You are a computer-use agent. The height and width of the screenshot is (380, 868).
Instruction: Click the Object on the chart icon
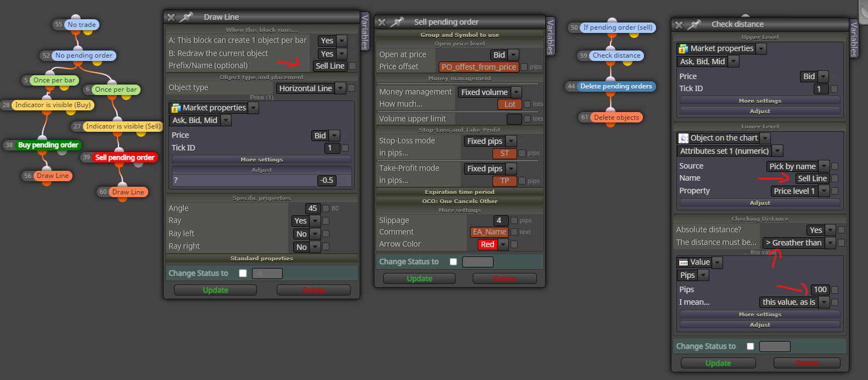coord(684,138)
